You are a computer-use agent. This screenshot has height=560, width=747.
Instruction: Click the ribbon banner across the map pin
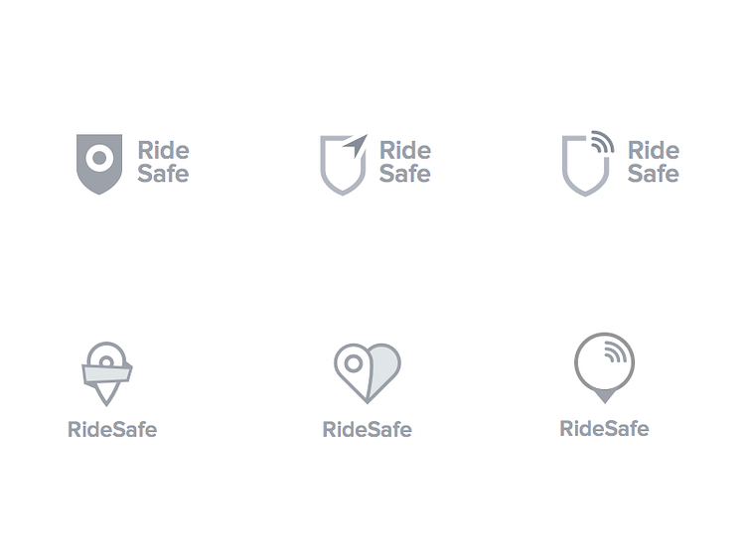106,373
